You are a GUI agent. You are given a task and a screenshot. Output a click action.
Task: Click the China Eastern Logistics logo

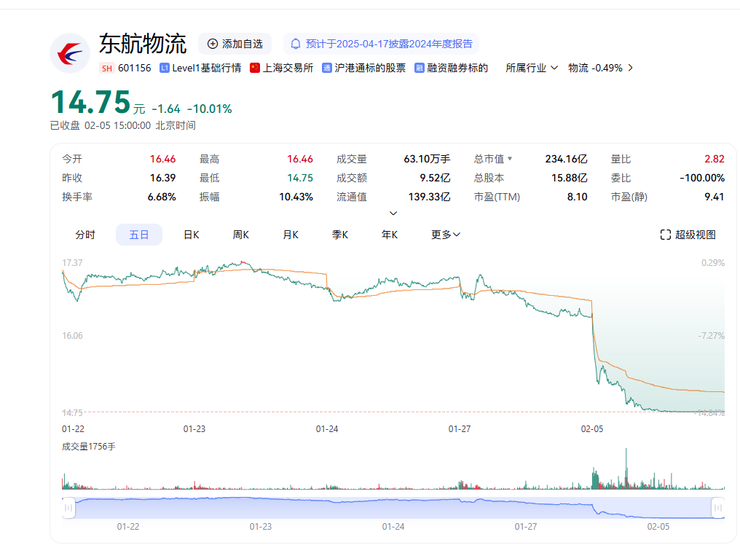click(70, 53)
